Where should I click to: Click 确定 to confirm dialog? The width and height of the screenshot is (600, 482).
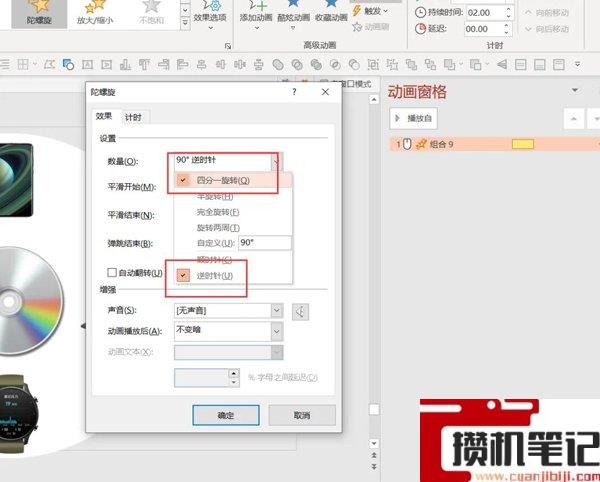[226, 415]
